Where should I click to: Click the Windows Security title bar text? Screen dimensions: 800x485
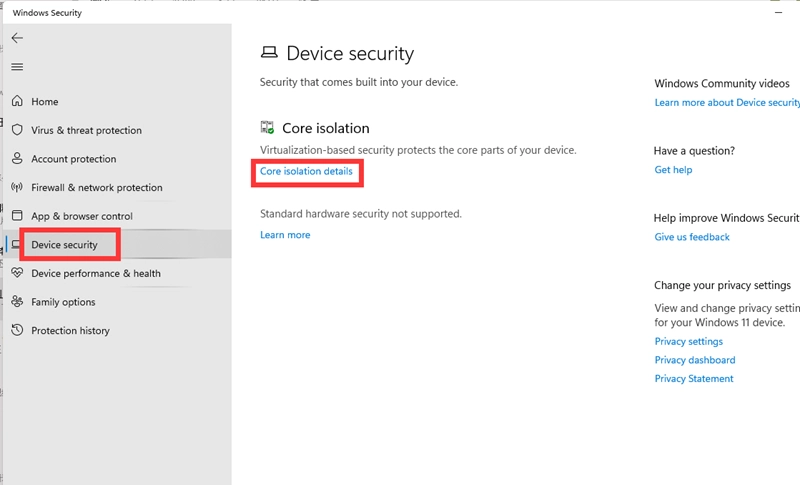point(47,13)
